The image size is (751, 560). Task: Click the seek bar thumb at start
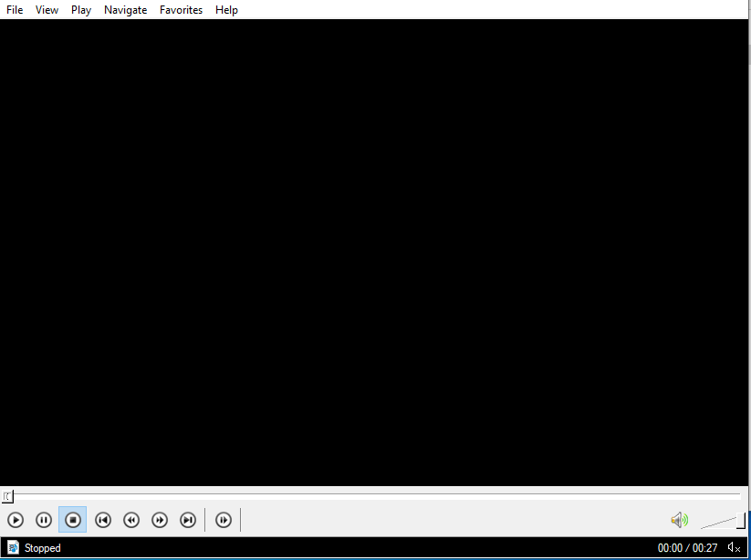coord(7,496)
